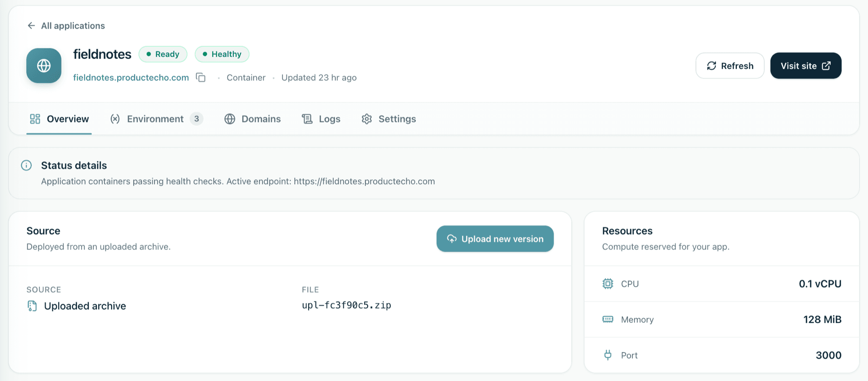Click the Resources heading
This screenshot has height=381, width=868.
627,231
